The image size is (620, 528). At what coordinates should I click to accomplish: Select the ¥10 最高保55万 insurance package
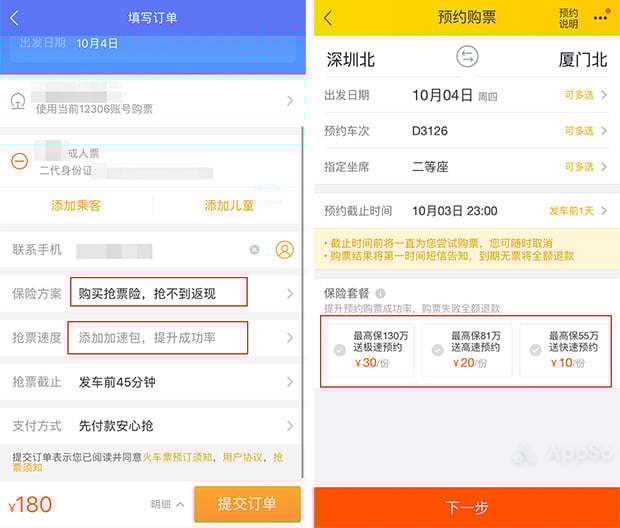tap(565, 350)
